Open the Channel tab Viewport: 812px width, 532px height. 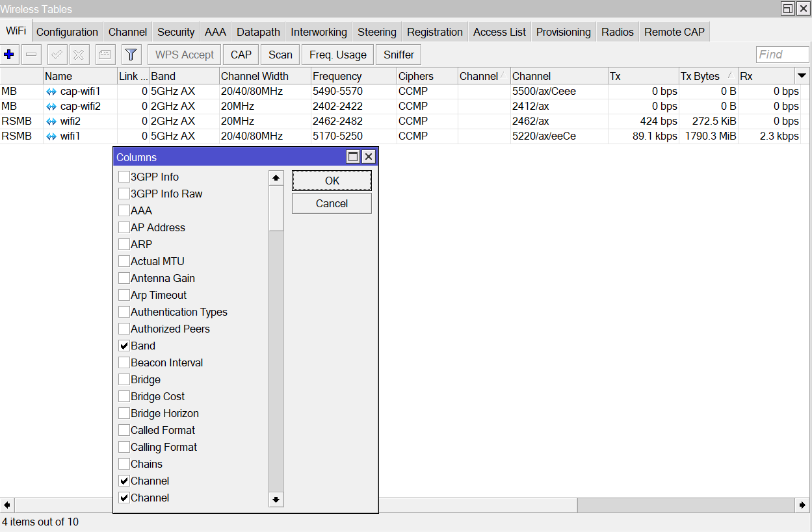[x=127, y=32]
